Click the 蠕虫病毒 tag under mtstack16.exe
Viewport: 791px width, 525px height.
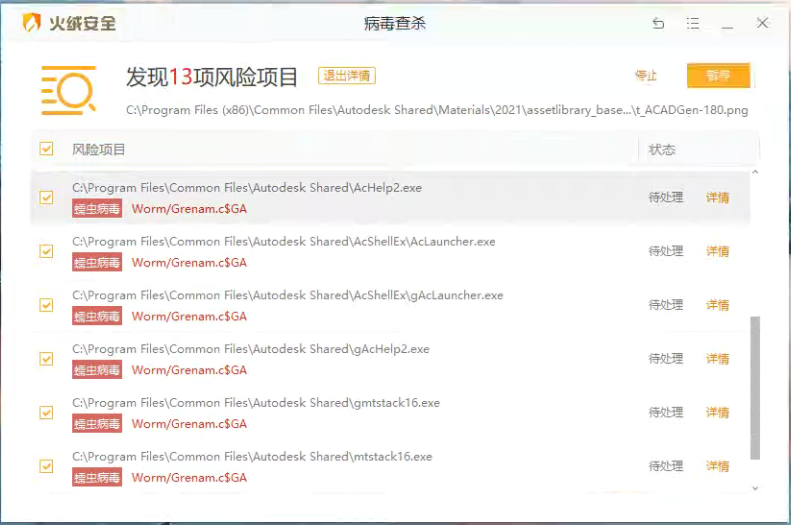pyautogui.click(x=97, y=478)
